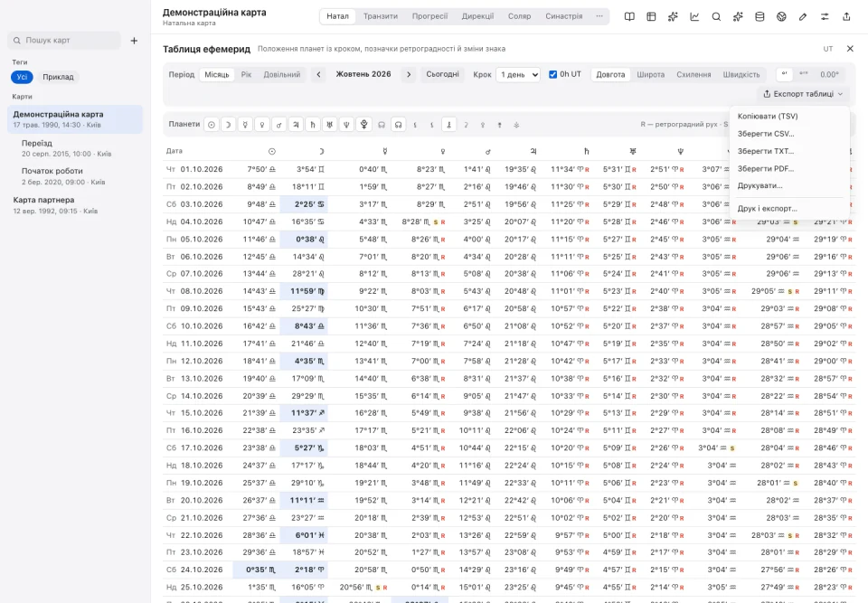Viewport: 868px width, 603px height.
Task: Toggle the Moon in the Планети row
Action: tap(228, 125)
